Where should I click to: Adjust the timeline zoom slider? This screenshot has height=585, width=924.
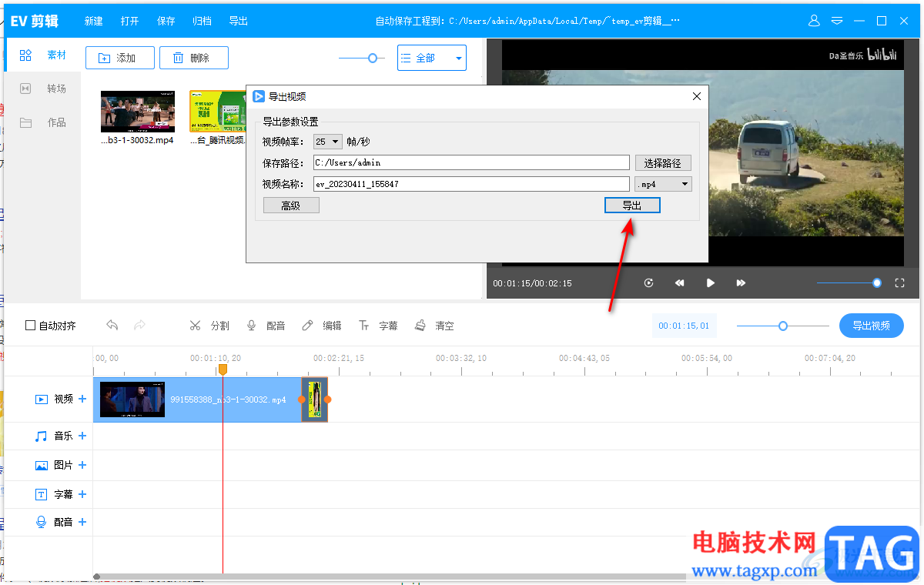[x=783, y=326]
